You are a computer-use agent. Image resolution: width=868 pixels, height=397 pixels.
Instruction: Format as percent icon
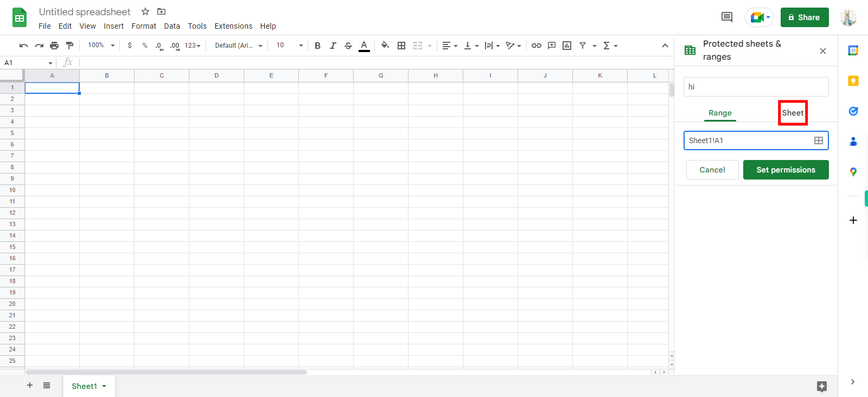click(145, 46)
